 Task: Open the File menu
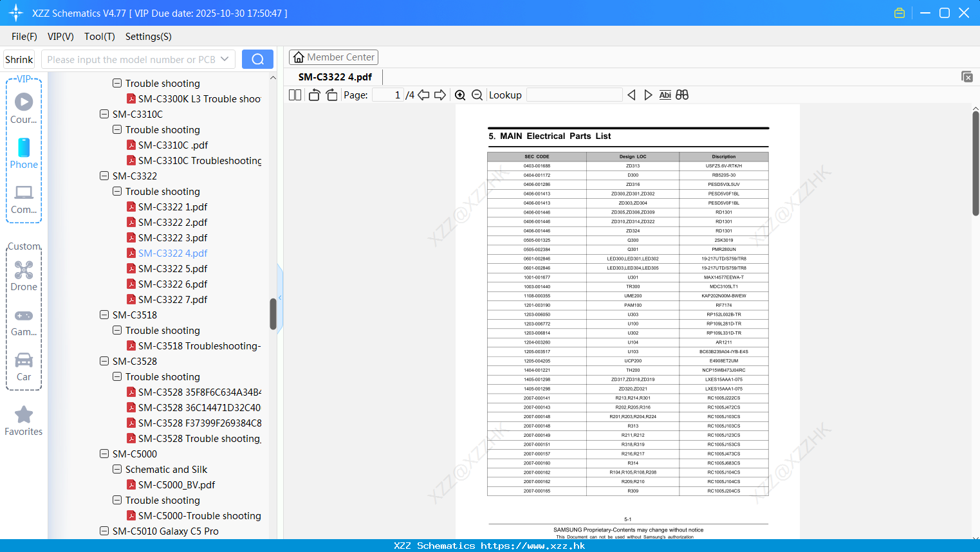(24, 37)
